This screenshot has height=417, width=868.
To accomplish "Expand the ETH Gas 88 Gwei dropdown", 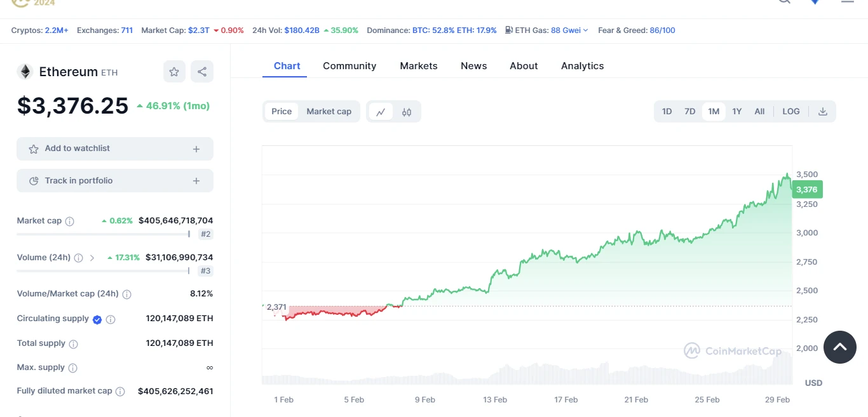I will pos(569,30).
